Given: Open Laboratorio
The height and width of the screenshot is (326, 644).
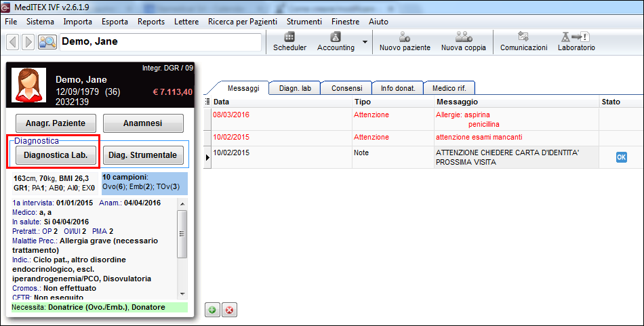Looking at the screenshot, I should point(576,41).
